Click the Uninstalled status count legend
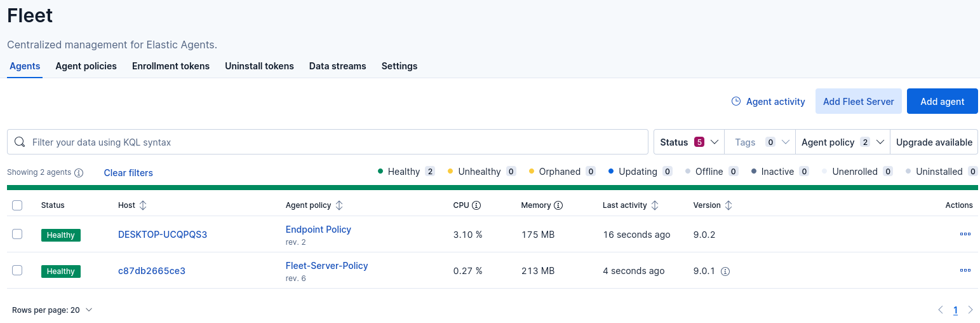 [x=943, y=172]
